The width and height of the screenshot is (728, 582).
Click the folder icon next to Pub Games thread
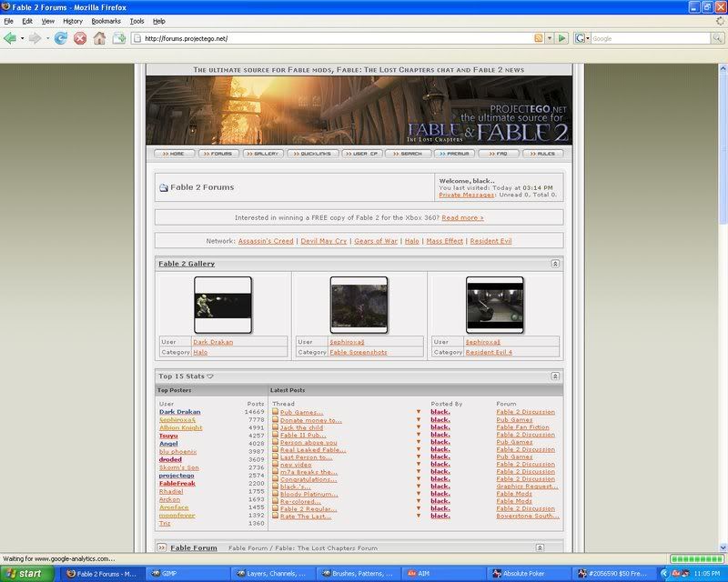[276, 412]
